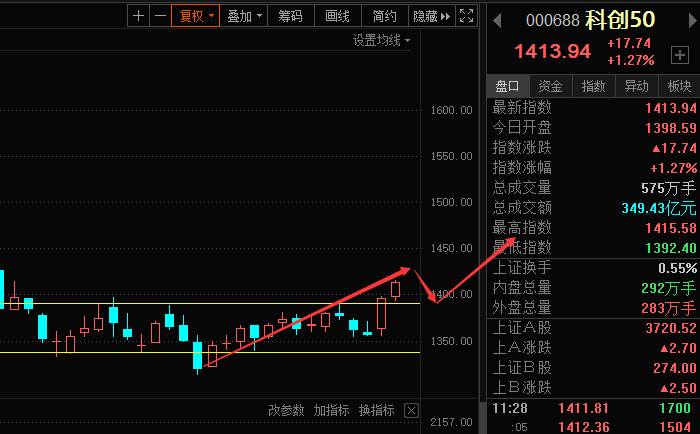700x434 pixels.
Task: Click 1600.00 price axis label
Action: point(451,110)
